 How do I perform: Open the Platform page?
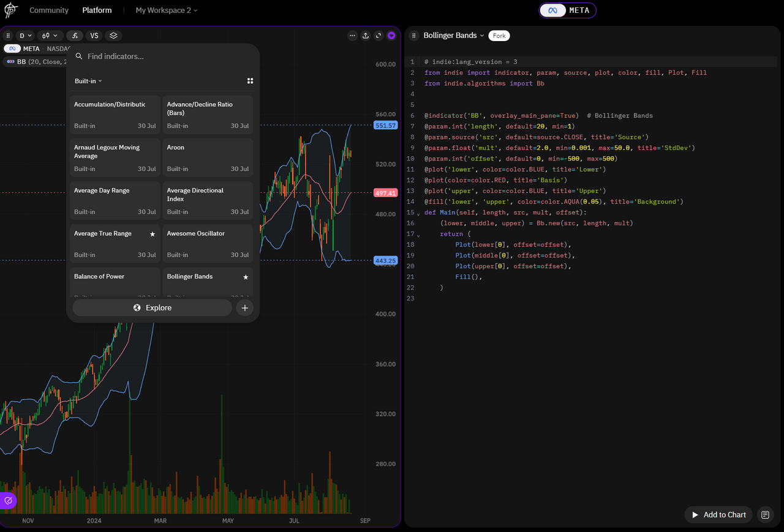(97, 10)
